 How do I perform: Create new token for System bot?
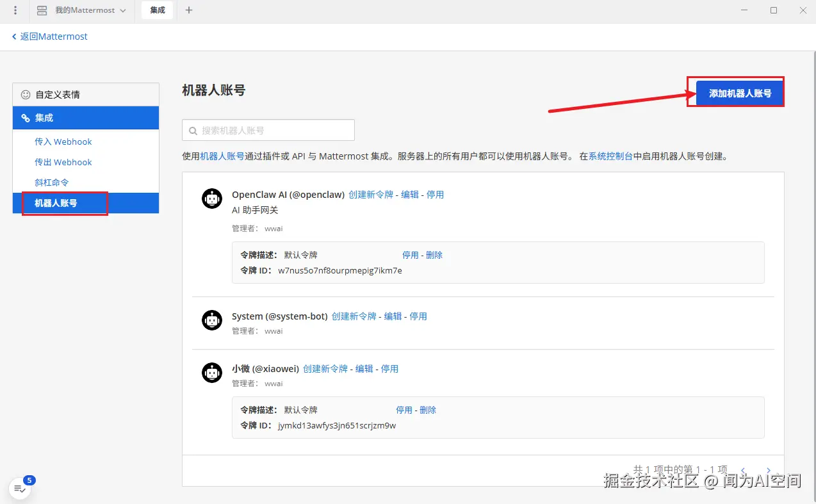click(354, 316)
